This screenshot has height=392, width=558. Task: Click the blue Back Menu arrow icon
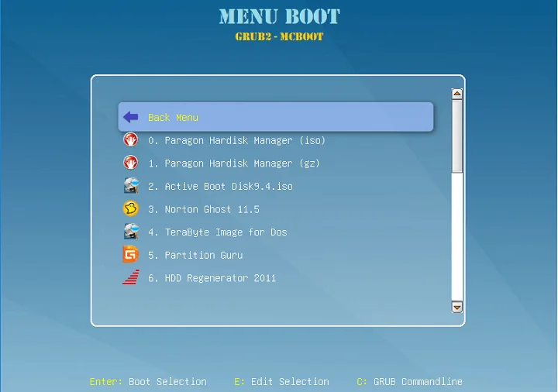tap(130, 117)
